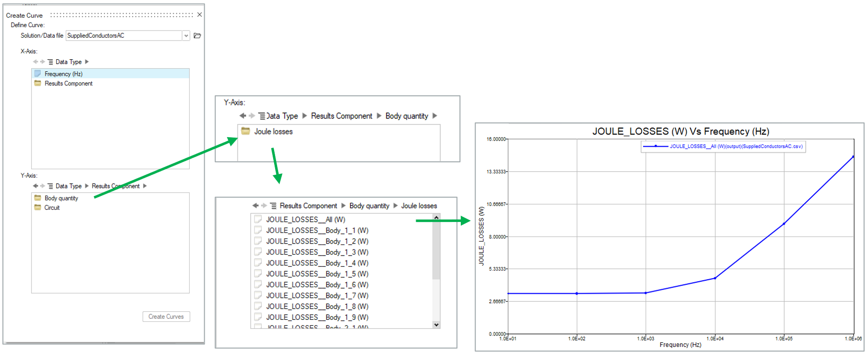Click Joule losses breadcrumb in bottom panel
The width and height of the screenshot is (868, 355).
[419, 206]
